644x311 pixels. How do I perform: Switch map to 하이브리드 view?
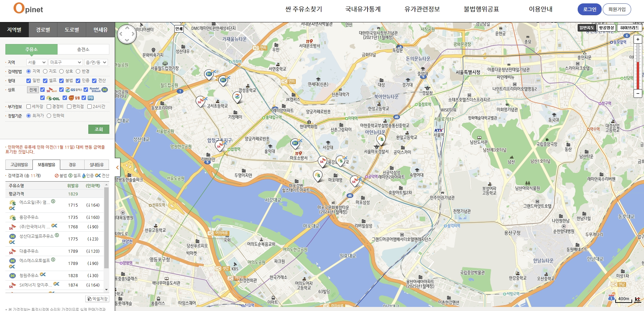pos(629,28)
